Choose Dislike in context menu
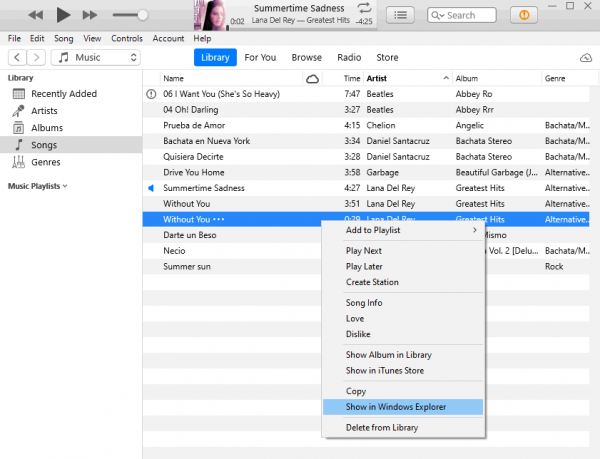Viewport: 600px width, 459px height. click(403, 334)
